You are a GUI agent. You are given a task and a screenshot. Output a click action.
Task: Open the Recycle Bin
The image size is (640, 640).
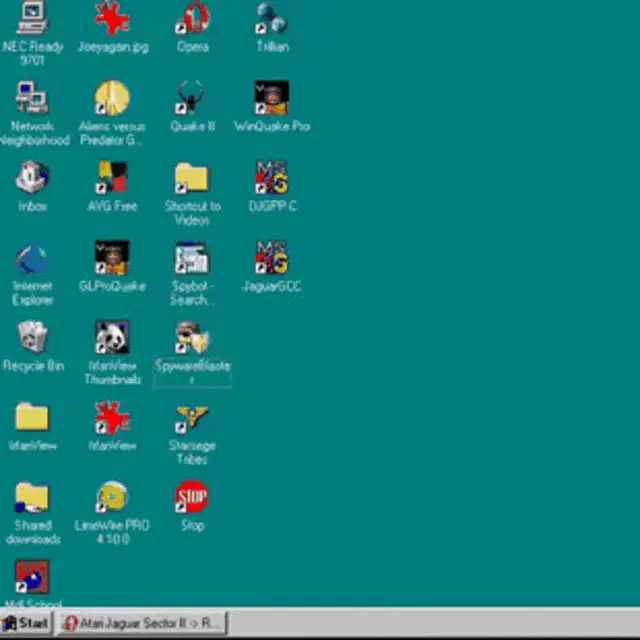32,338
